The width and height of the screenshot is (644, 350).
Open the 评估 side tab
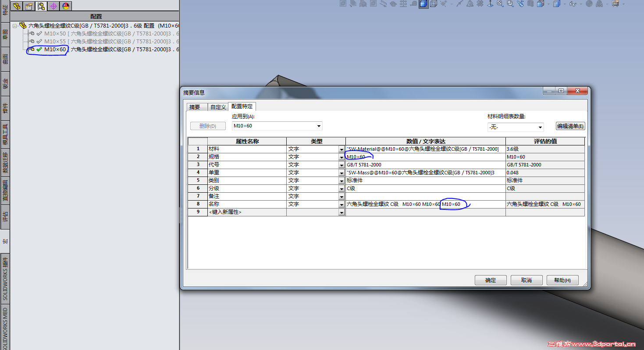pos(5,217)
